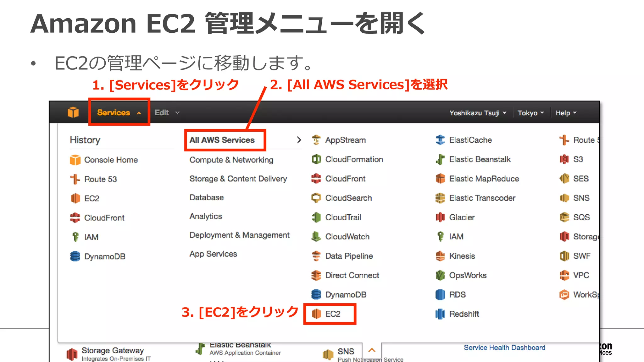
Task: Click the CloudFront icon in services list
Action: (316, 178)
